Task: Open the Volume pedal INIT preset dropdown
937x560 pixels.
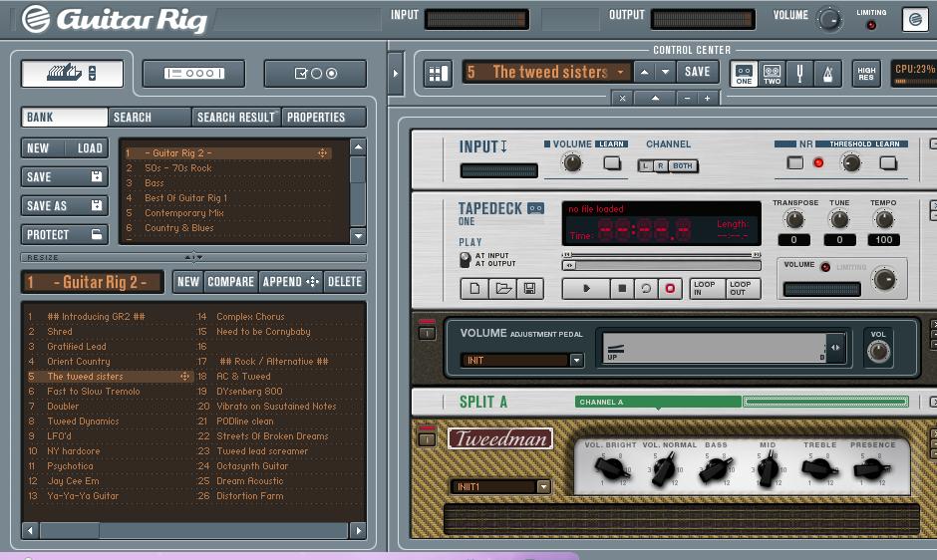Action: pyautogui.click(x=576, y=361)
